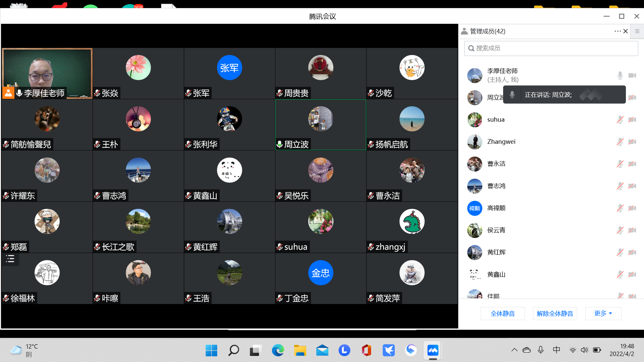This screenshot has height=362, width=644.
Task: Click 扬帆启航 beach avatar
Action: 412,119
